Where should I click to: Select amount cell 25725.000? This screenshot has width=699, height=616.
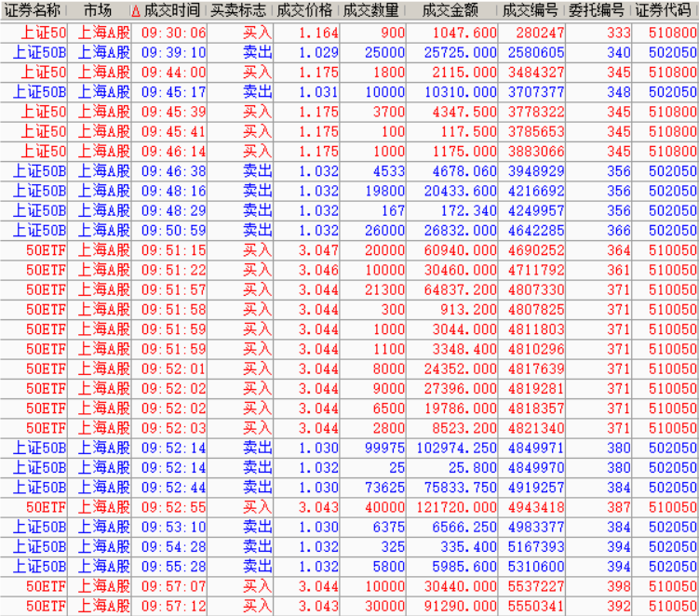460,53
